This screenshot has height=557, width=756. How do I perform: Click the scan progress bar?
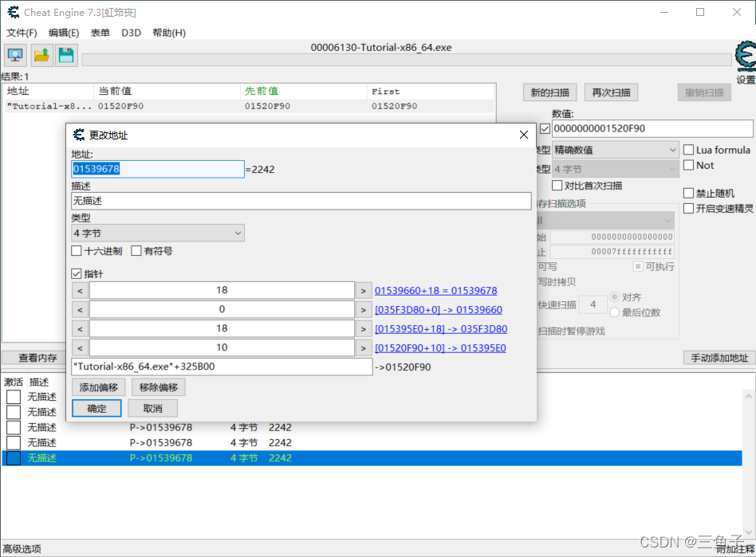407,60
